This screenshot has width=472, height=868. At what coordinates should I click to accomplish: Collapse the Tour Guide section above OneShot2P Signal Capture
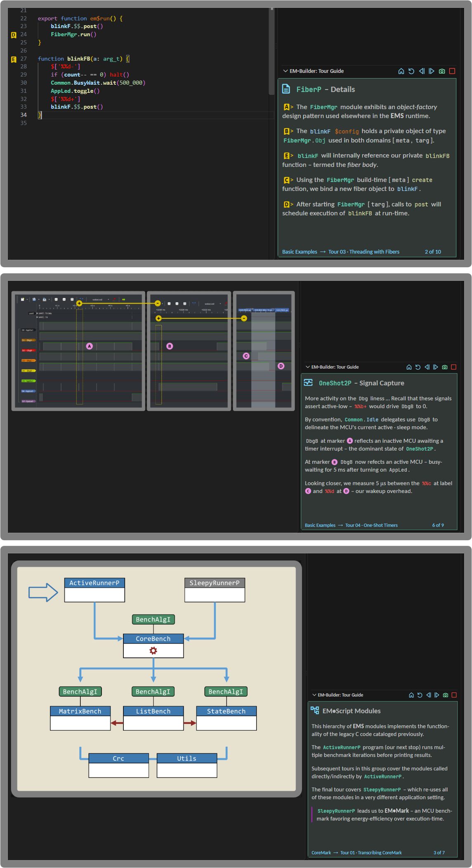pos(307,367)
